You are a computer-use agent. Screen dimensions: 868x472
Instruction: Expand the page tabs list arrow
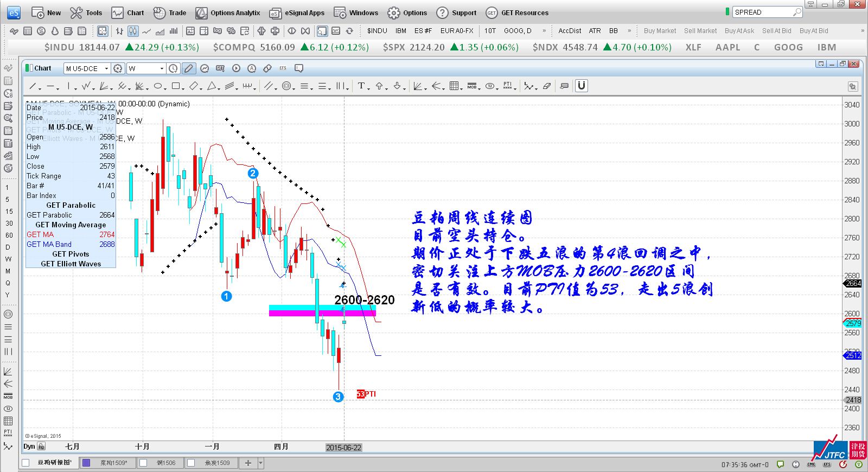pos(261,463)
